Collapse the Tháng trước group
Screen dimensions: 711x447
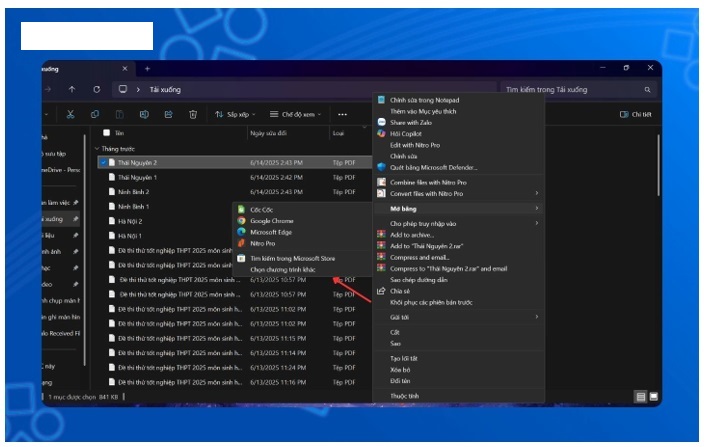96,148
